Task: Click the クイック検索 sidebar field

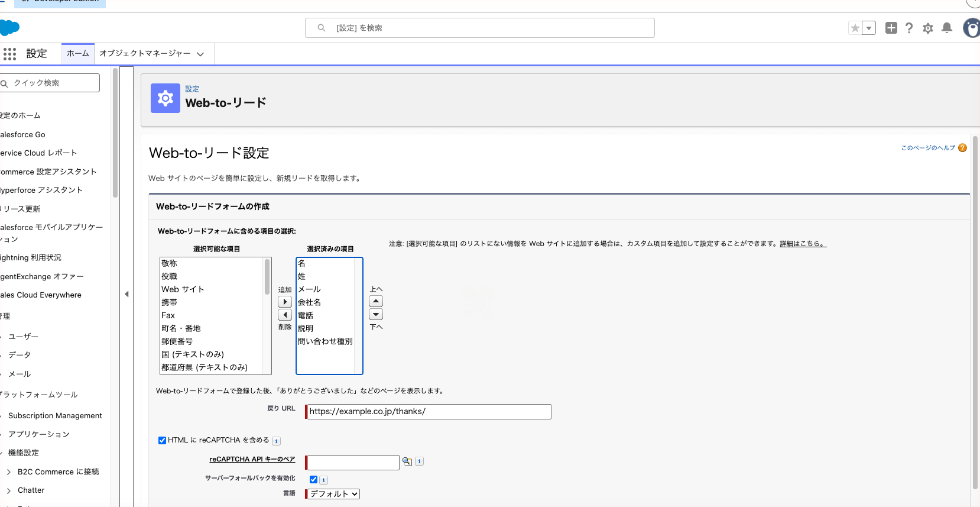Action: pos(50,83)
